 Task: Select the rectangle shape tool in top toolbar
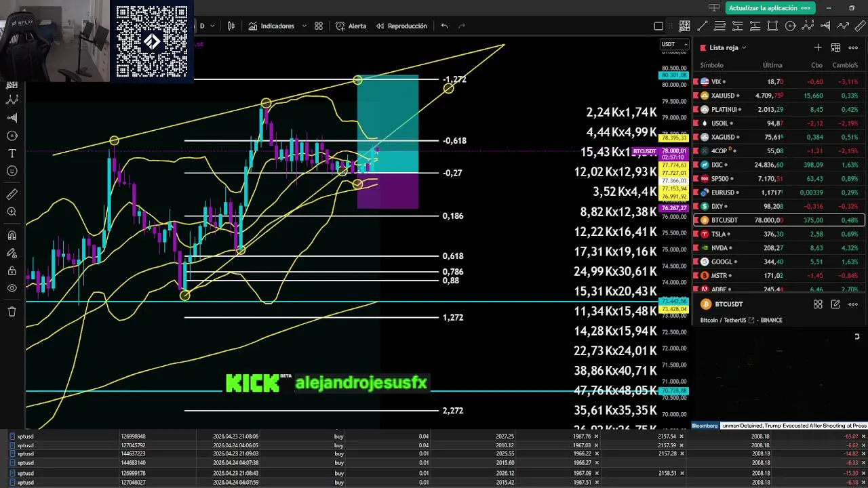tap(772, 26)
